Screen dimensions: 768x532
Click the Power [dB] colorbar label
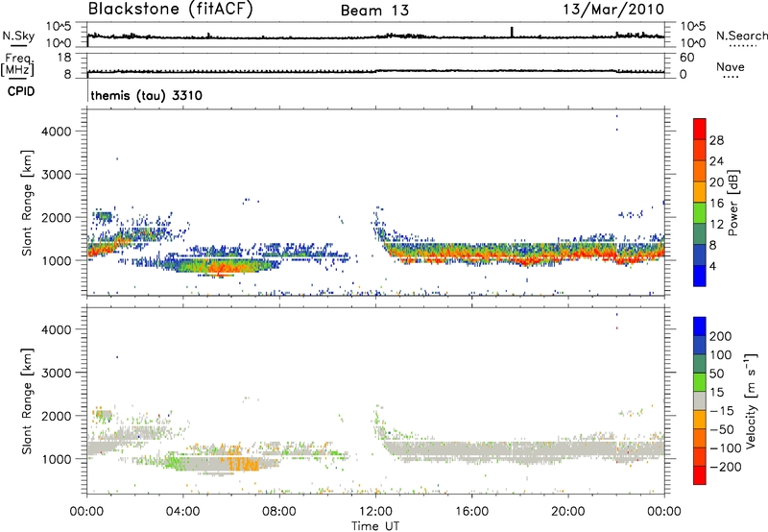[732, 203]
